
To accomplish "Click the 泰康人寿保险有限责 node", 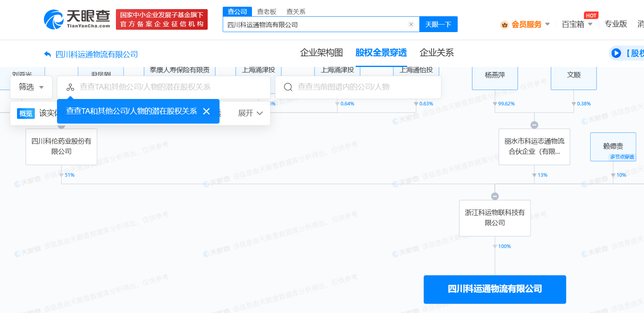I will [x=180, y=71].
